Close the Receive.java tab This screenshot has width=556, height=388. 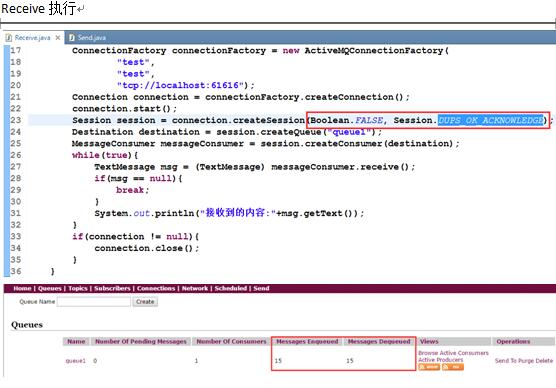58,38
